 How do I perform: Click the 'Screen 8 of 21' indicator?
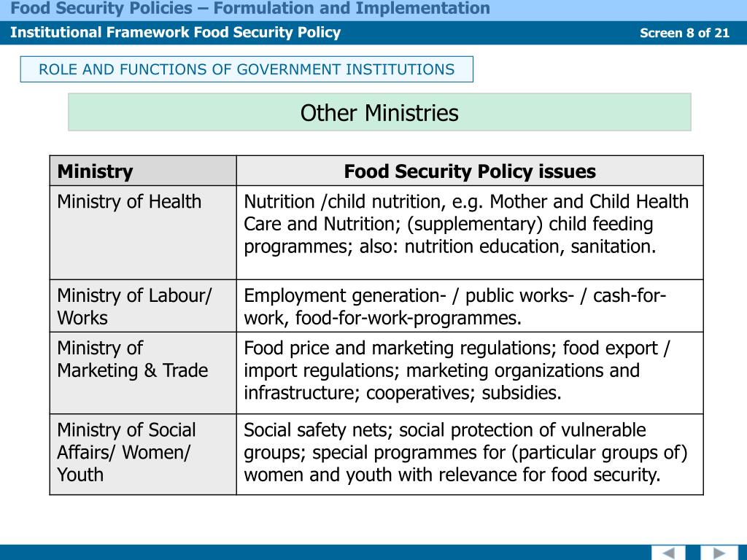(x=684, y=33)
